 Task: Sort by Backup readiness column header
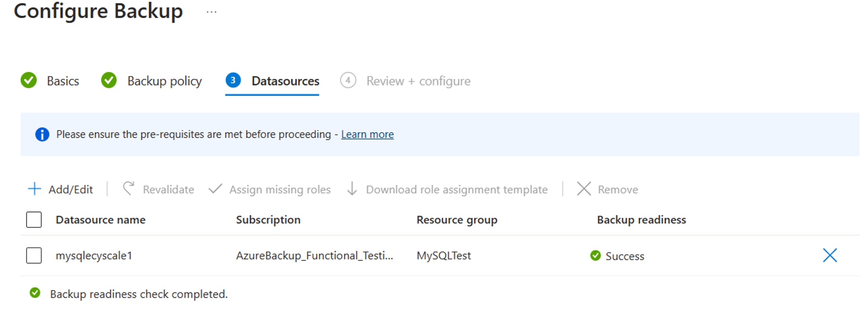pyautogui.click(x=641, y=220)
